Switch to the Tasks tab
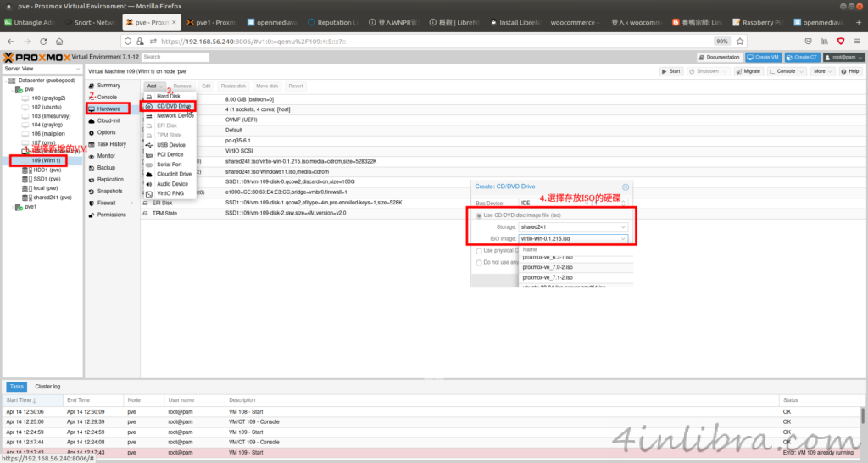Viewport: 868px width, 463px height. coord(17,387)
